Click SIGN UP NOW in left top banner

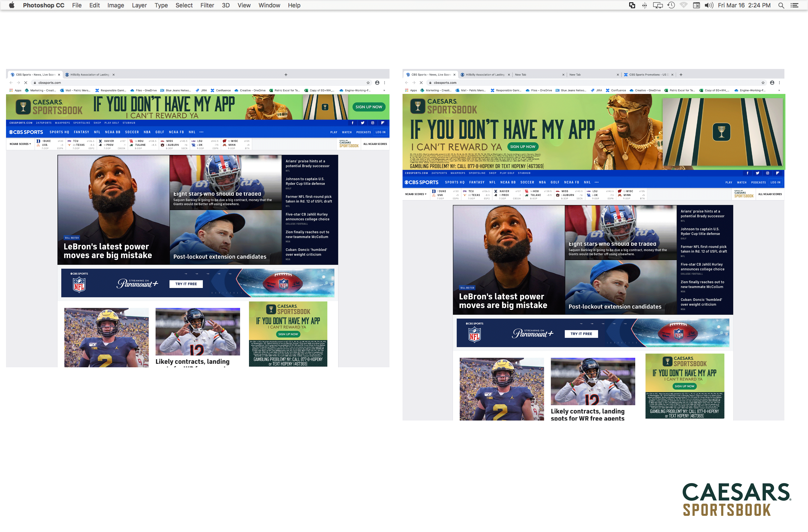[369, 107]
